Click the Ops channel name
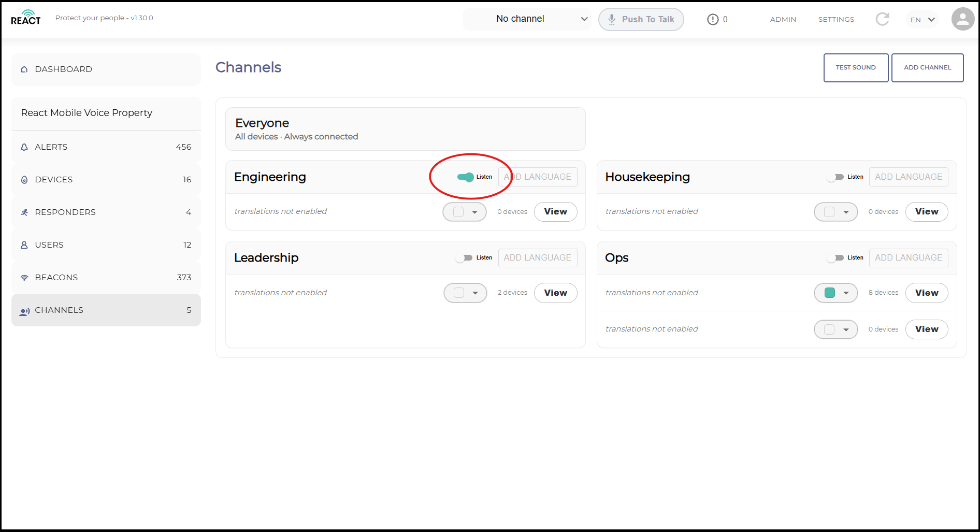980x532 pixels. click(x=617, y=258)
